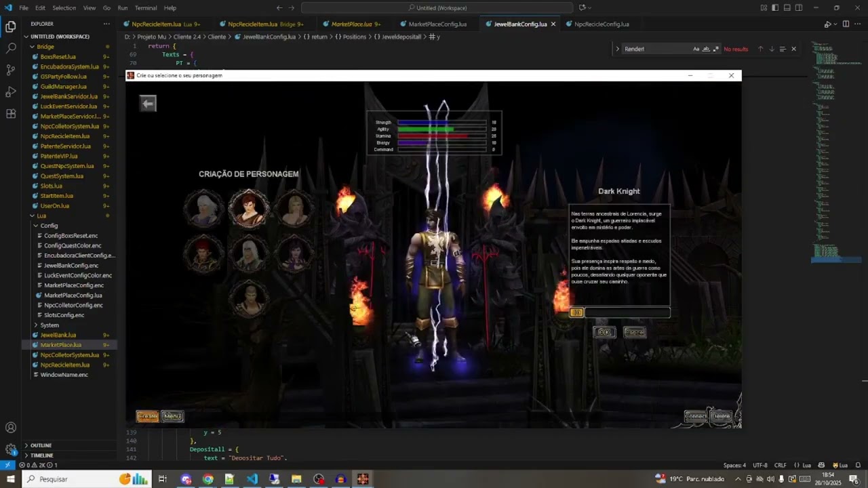The width and height of the screenshot is (868, 488).
Task: Expand the replace toggle in find widget
Action: (x=617, y=49)
